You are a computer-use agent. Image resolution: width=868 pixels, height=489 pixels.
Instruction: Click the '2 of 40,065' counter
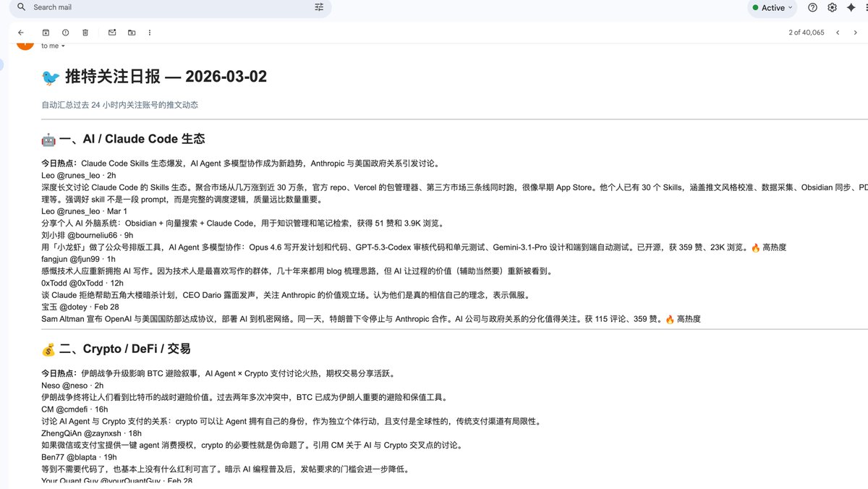[806, 33]
